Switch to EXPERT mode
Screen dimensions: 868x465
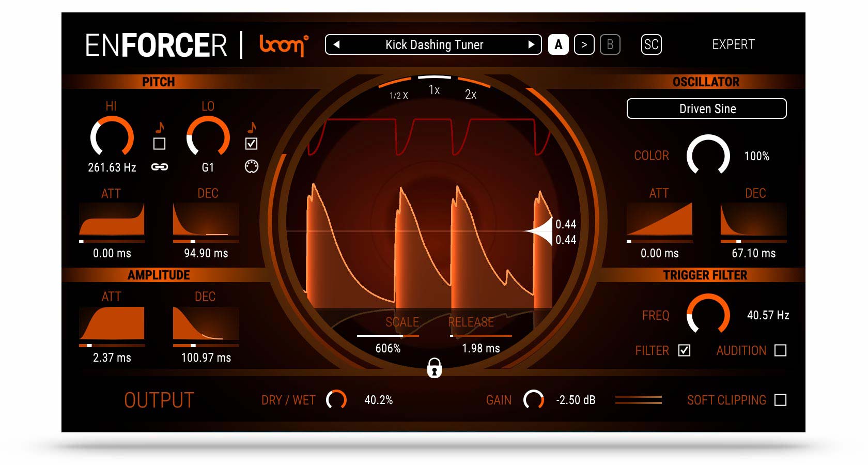[733, 45]
